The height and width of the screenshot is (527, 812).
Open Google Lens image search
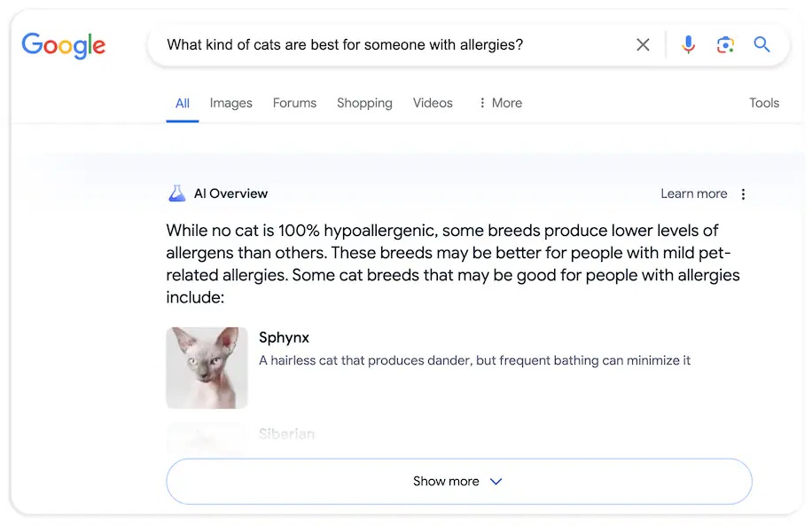click(725, 44)
